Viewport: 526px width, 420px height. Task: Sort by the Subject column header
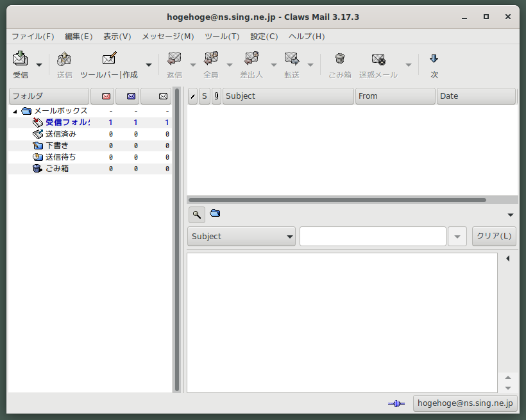[x=288, y=96]
